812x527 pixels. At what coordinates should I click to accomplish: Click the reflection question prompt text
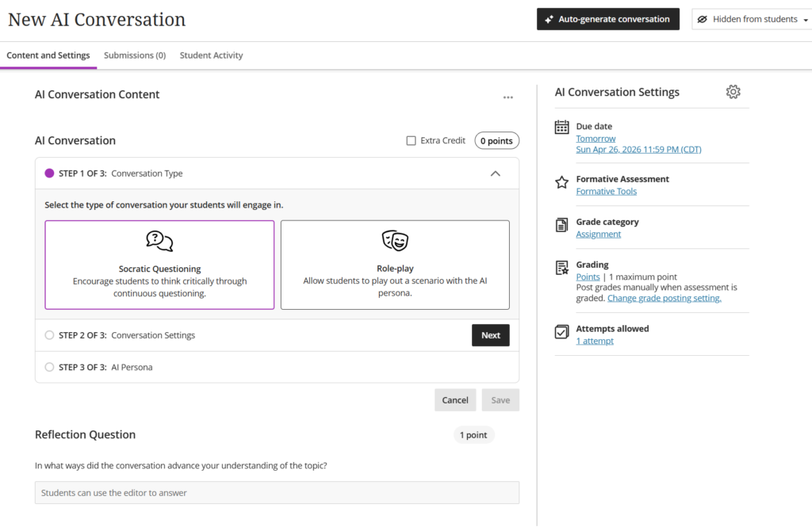(181, 465)
